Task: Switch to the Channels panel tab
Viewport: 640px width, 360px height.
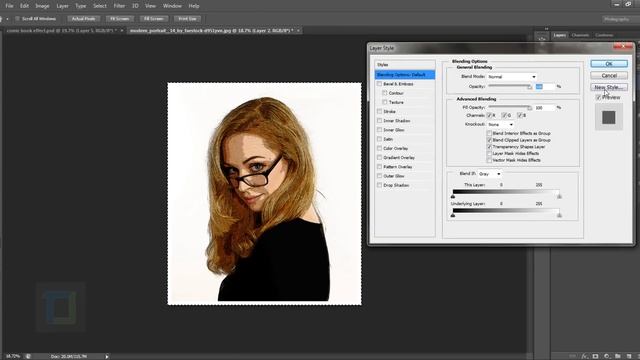Action: (580, 35)
